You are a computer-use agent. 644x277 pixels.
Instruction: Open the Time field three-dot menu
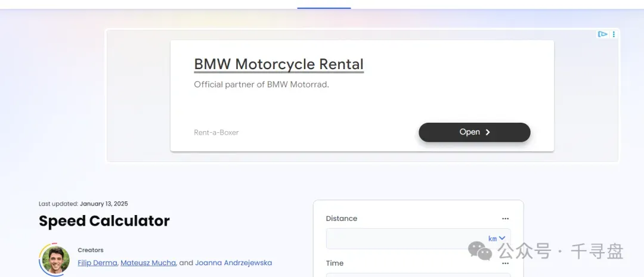pos(505,263)
